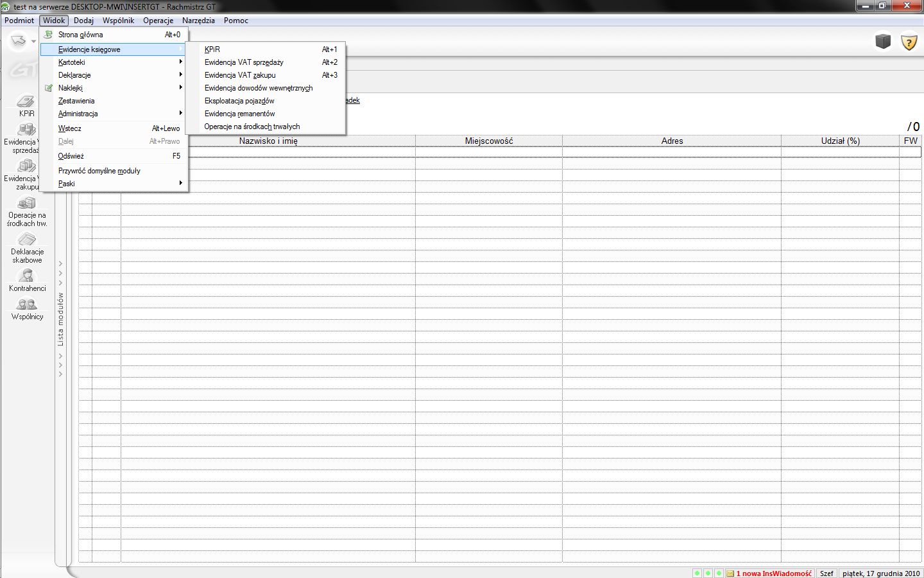Expand the Kartoteki submenu

click(x=114, y=62)
